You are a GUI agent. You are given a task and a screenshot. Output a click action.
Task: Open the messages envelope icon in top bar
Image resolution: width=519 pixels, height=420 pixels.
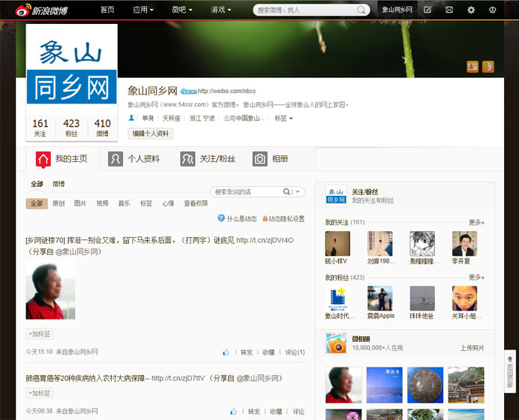tap(449, 10)
